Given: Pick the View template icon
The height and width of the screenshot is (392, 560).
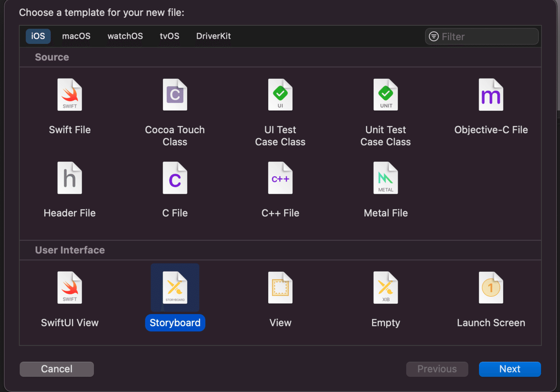Looking at the screenshot, I should pos(280,288).
